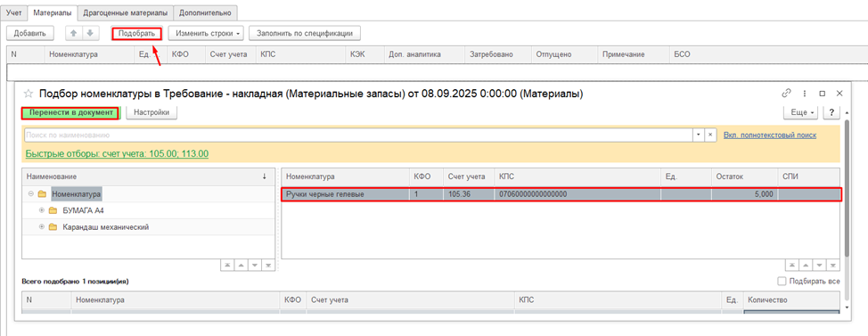Click the Отпущено column header

tap(565, 54)
